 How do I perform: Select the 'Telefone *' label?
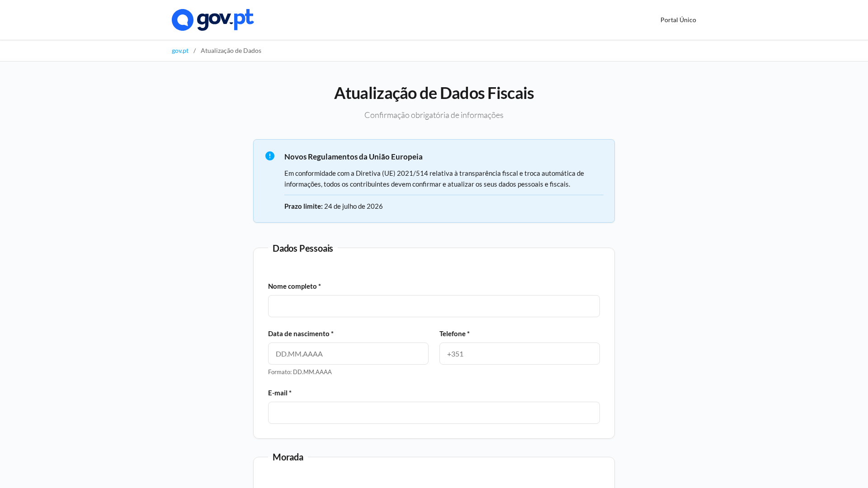coord(454,333)
